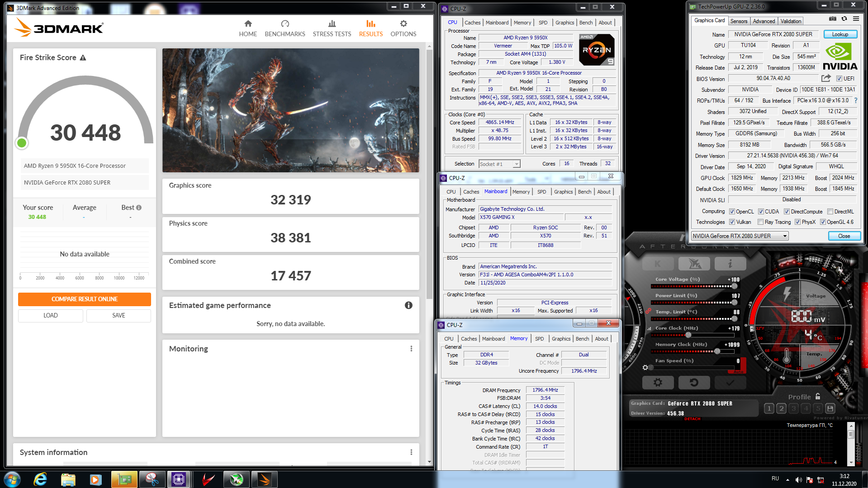This screenshot has width=868, height=488.
Task: Open 3DMark STRESS TESTS icon
Action: (x=332, y=24)
